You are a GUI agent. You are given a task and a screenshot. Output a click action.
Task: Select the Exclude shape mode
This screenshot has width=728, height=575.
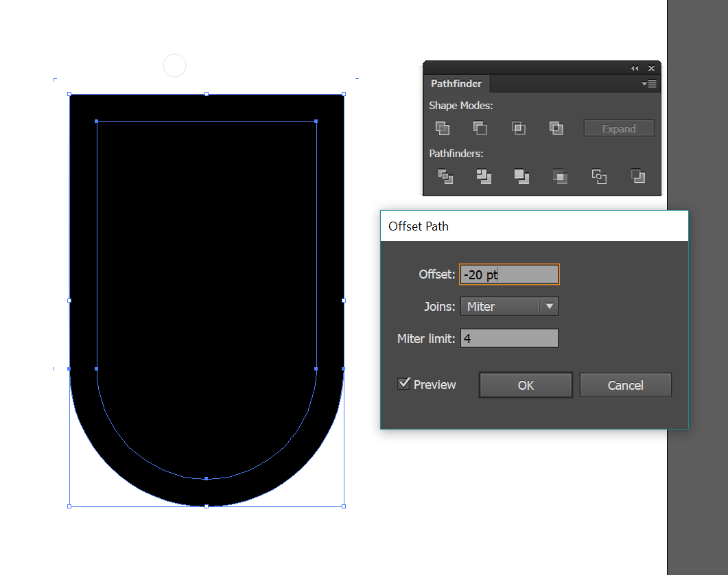point(556,128)
